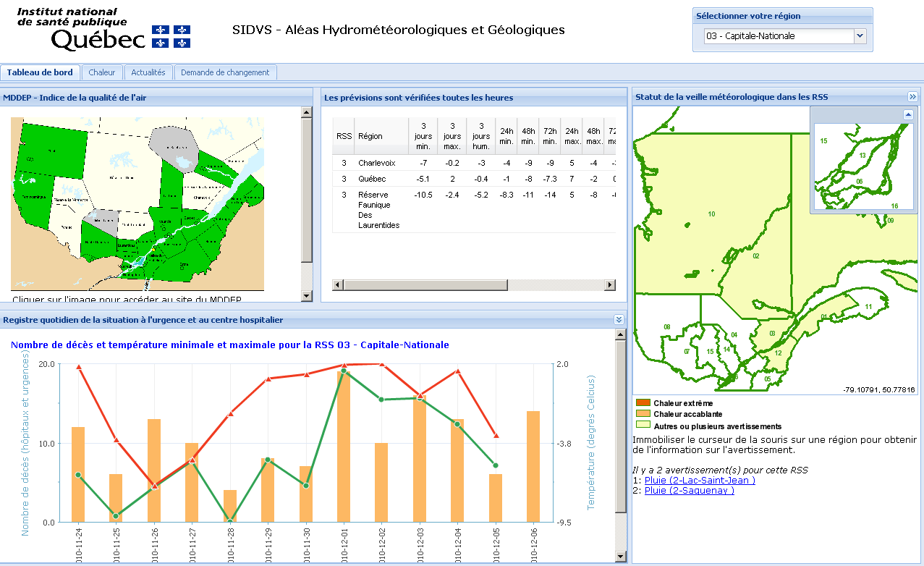The height and width of the screenshot is (566, 924).
Task: Click the forecast table right scroll arrow
Action: 611,284
